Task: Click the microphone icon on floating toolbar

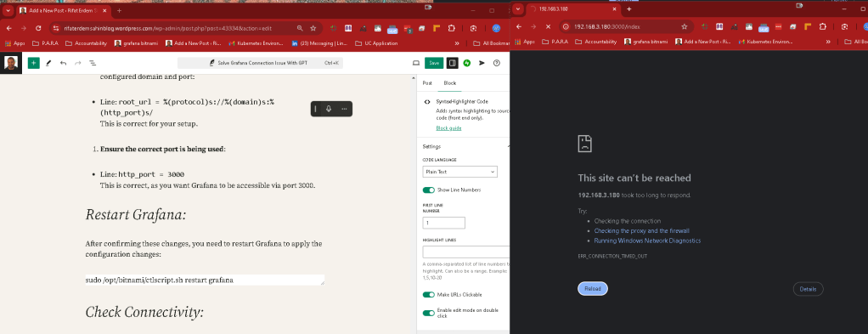Action: 329,109
